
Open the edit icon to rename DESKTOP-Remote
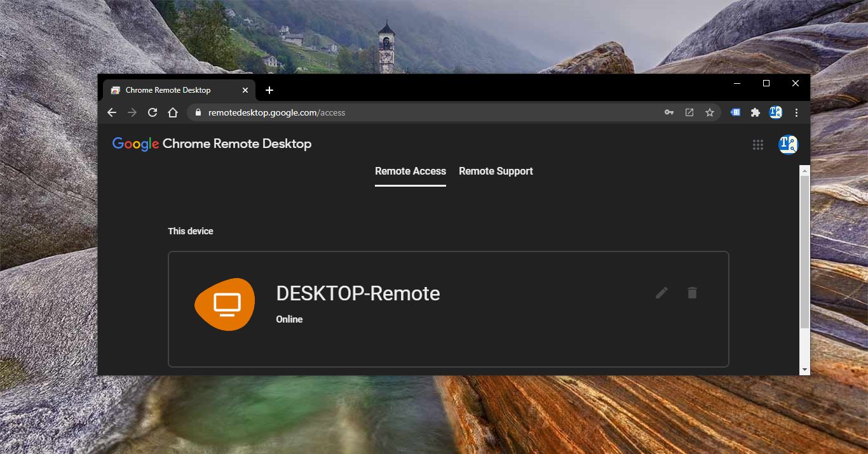pyautogui.click(x=661, y=293)
